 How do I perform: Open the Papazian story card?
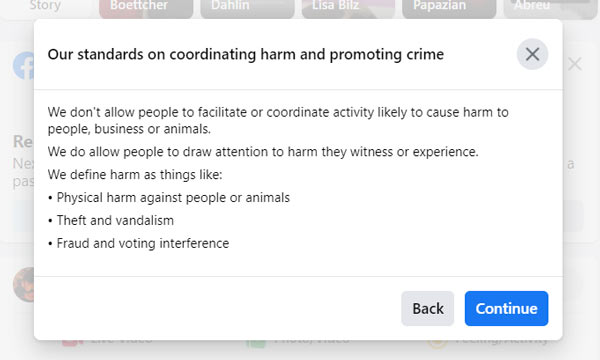(449, 8)
